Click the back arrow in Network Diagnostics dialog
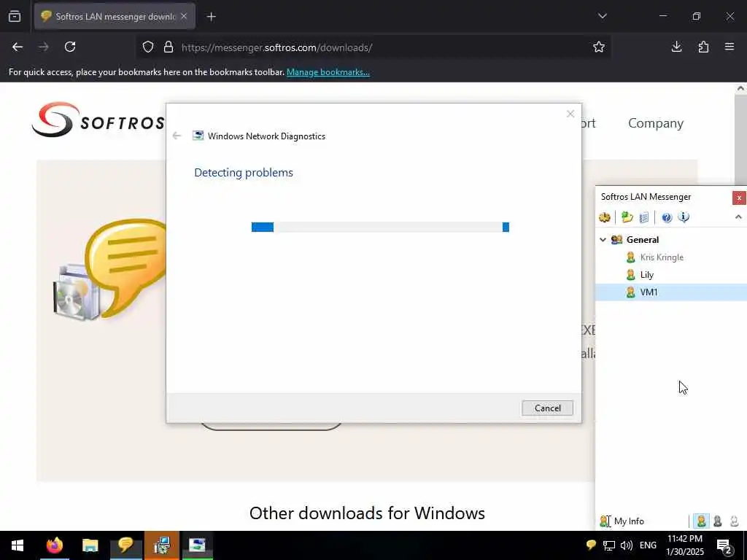 [x=177, y=136]
